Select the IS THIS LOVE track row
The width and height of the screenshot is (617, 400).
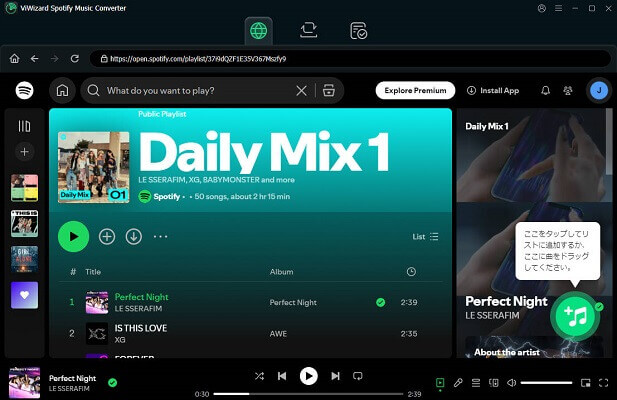tap(250, 334)
